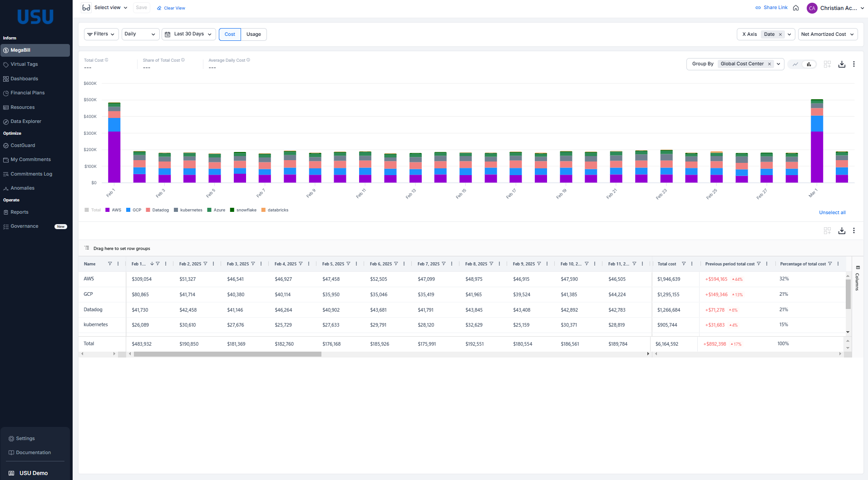Toggle Datadog series in legend

pos(158,210)
